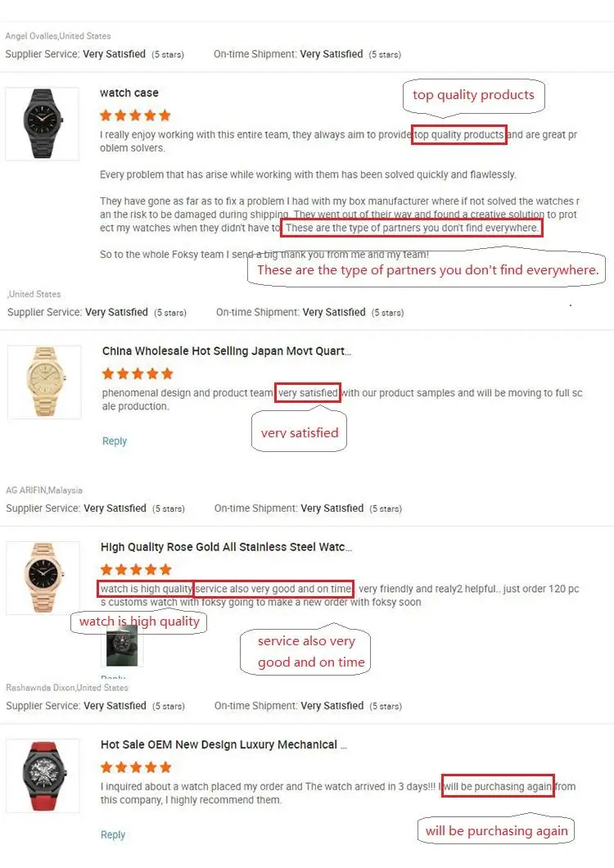The width and height of the screenshot is (614, 868).
Task: Click reviewer name Angel Ovalles, United States
Action: click(58, 36)
